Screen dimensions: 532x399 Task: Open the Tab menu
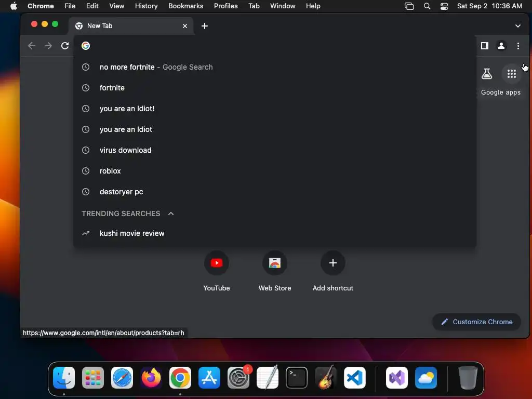click(254, 6)
